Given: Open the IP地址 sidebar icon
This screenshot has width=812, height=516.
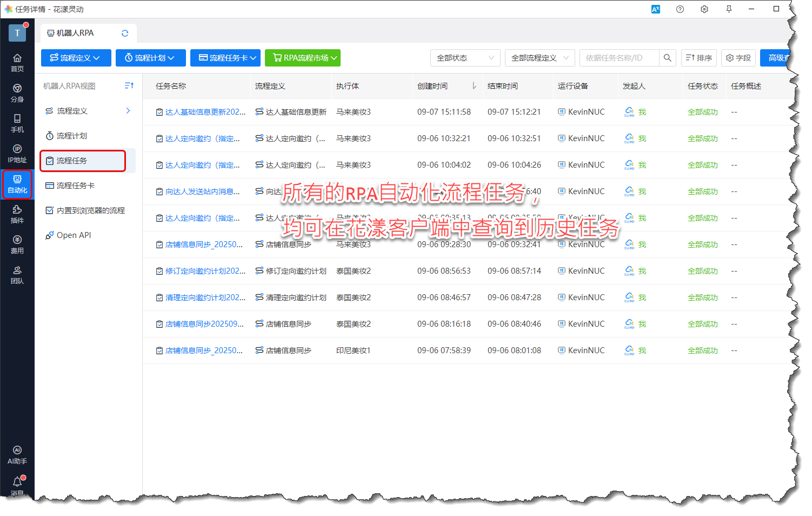Looking at the screenshot, I should click(x=17, y=153).
